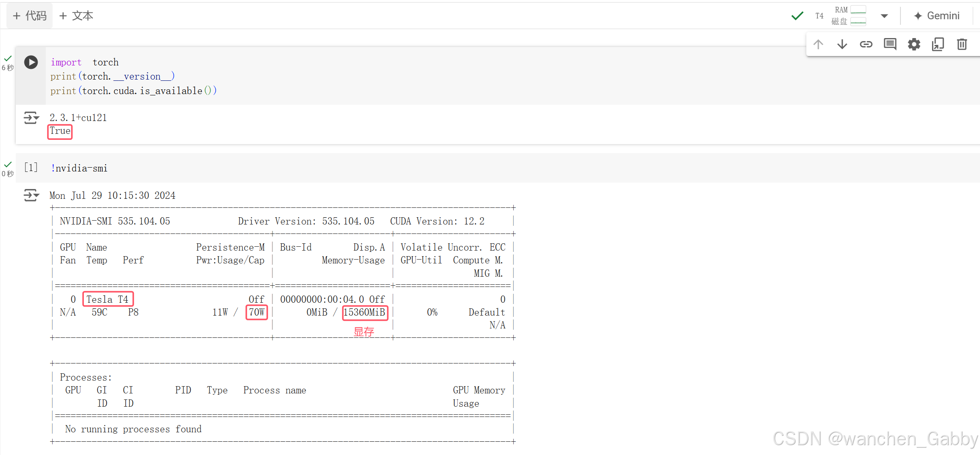Mirror cell in tab icon
Viewport: 980px width, 455px height.
click(x=938, y=44)
